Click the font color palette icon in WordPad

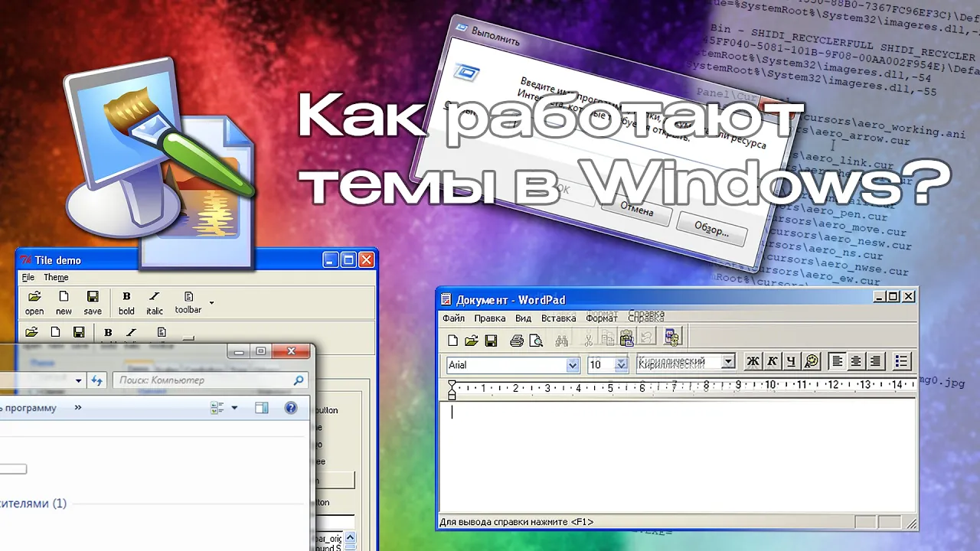pyautogui.click(x=812, y=362)
